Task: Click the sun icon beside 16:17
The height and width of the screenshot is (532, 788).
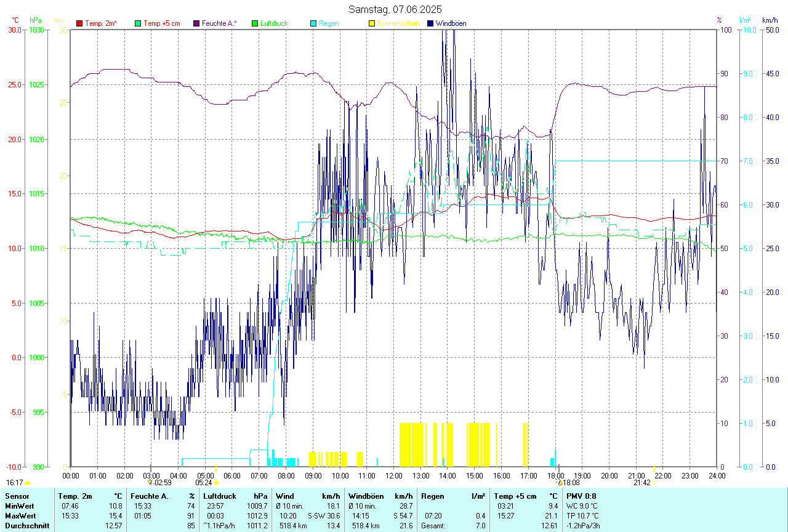Action: [x=27, y=483]
